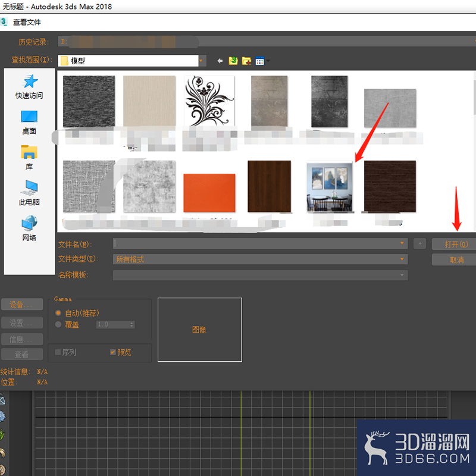Image resolution: width=476 pixels, height=476 pixels.
Task: Select the Auto (自动推荐) gamma radio button
Action: coord(58,313)
